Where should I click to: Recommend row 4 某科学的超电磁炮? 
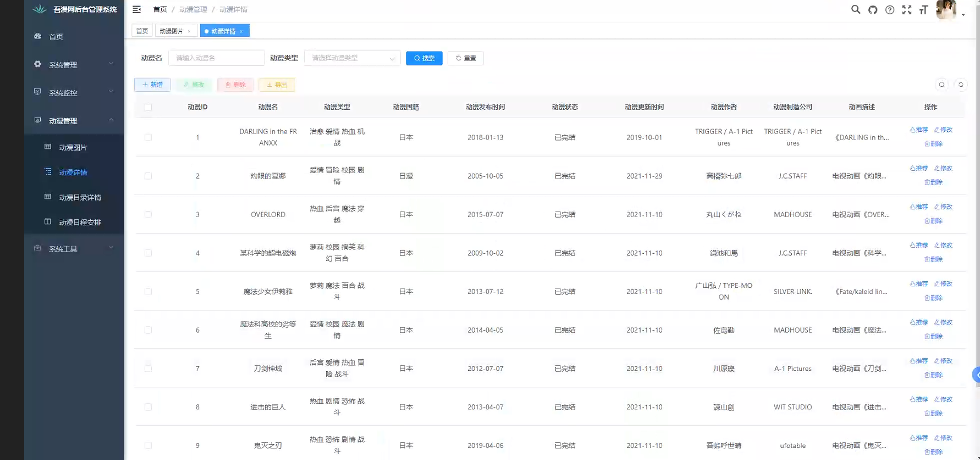pyautogui.click(x=919, y=245)
